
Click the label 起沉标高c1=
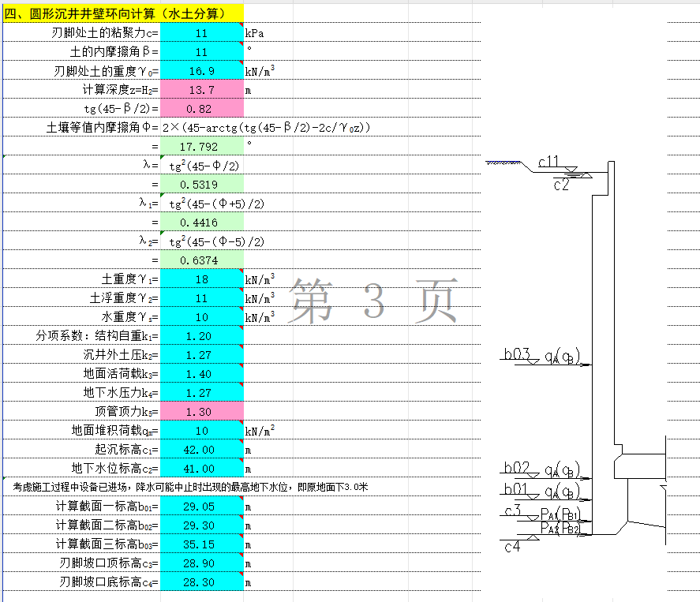click(x=126, y=450)
